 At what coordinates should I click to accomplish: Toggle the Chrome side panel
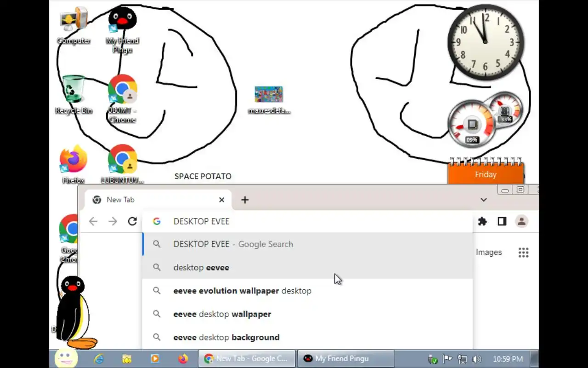pyautogui.click(x=502, y=221)
